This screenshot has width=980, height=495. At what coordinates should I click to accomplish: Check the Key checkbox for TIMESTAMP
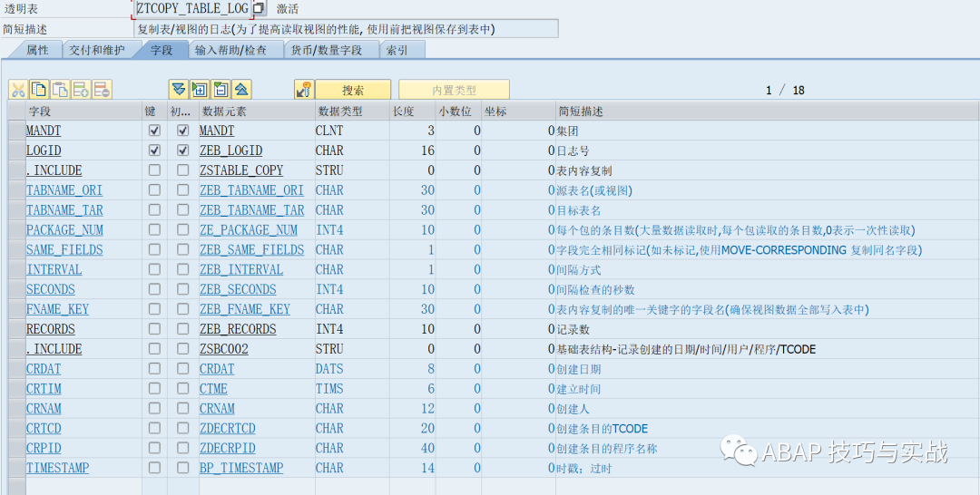coord(154,468)
